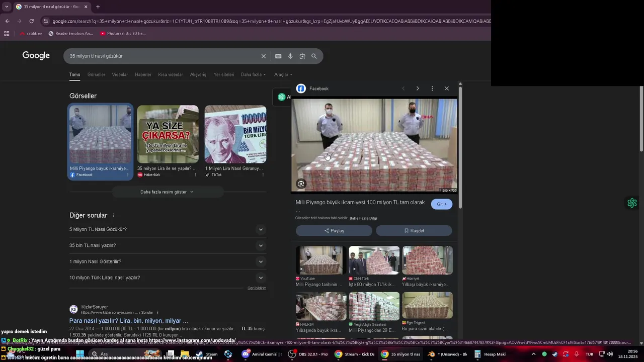Click the Kaydet save button
This screenshot has height=362, width=644.
(414, 231)
